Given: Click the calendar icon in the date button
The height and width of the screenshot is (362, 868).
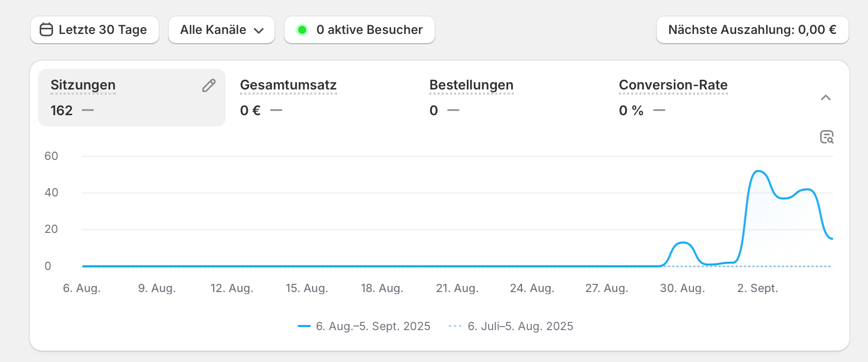Looking at the screenshot, I should [x=46, y=30].
